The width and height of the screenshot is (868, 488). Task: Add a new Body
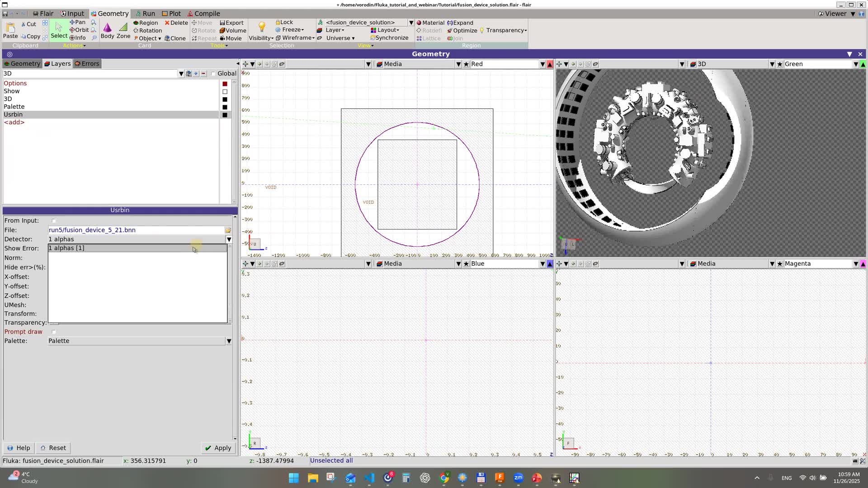coord(107,30)
